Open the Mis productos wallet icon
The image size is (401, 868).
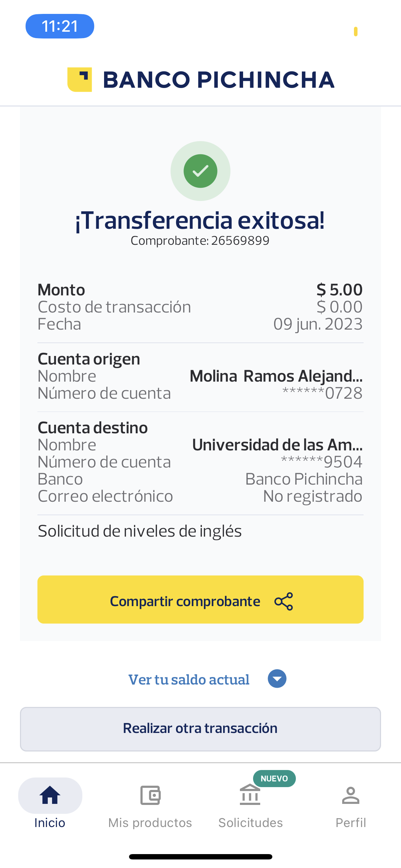click(x=150, y=795)
